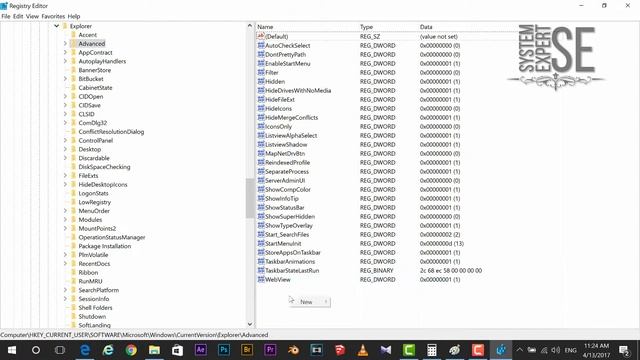This screenshot has width=640, height=360.
Task: Click the tree pane scroll up arrow
Action: click(x=250, y=26)
